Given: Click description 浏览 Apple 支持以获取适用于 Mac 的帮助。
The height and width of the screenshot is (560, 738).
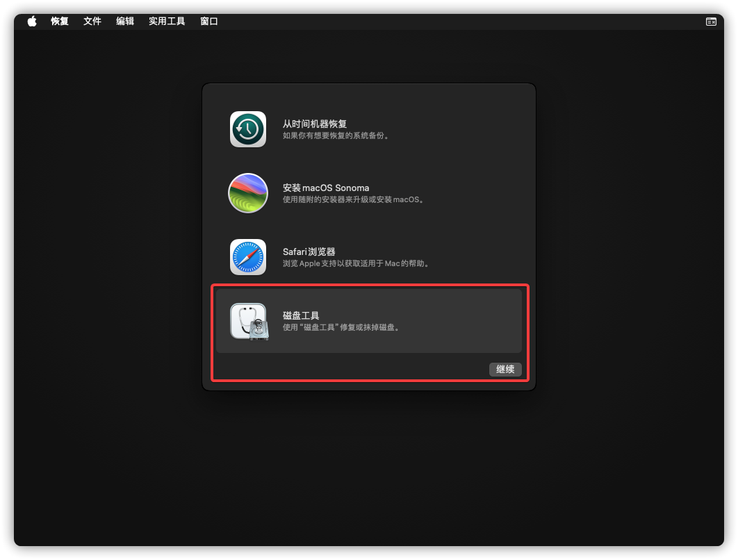Looking at the screenshot, I should 356,263.
